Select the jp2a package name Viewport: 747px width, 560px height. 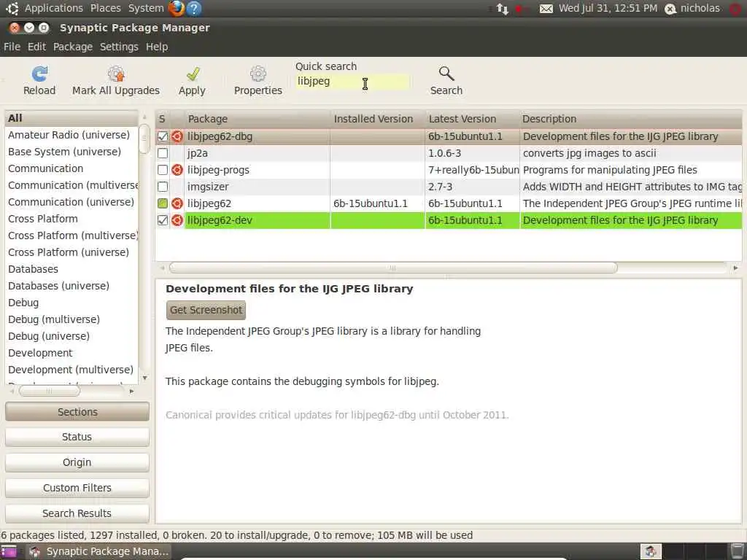(197, 153)
